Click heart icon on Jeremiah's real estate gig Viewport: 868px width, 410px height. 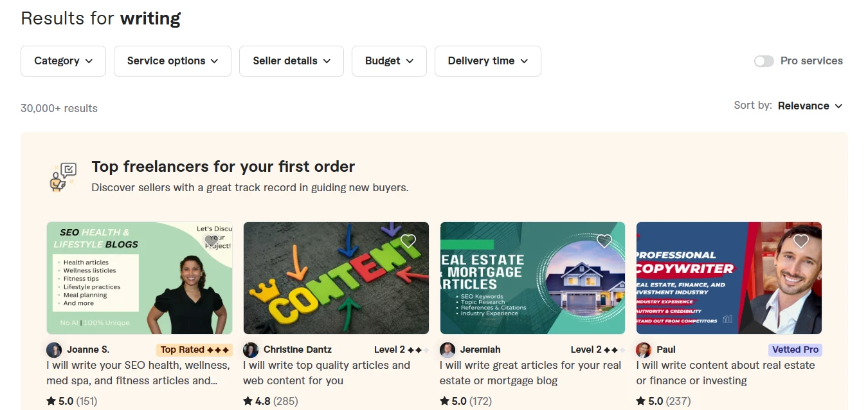(x=604, y=241)
